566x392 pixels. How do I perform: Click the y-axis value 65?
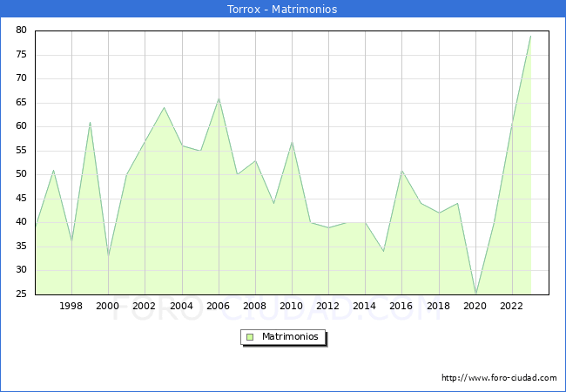point(21,103)
